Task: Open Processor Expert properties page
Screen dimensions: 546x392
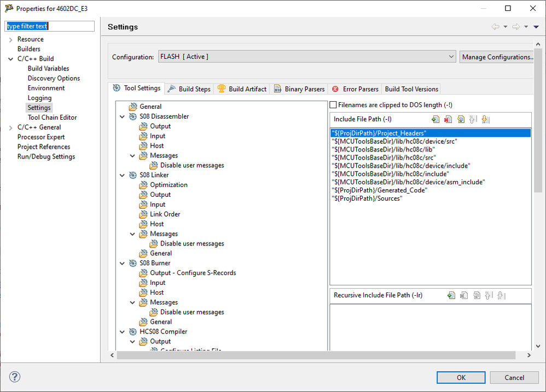Action: click(41, 137)
